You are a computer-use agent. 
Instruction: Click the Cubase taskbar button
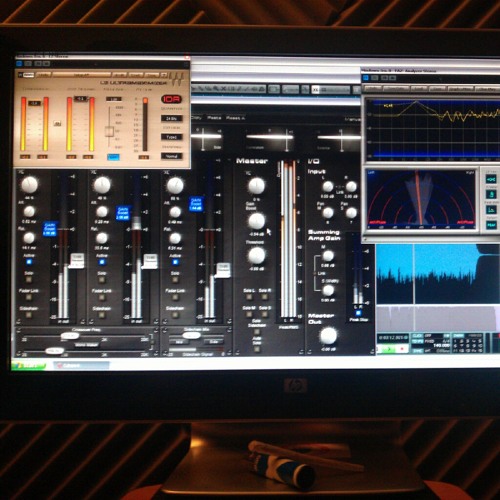tap(81, 366)
